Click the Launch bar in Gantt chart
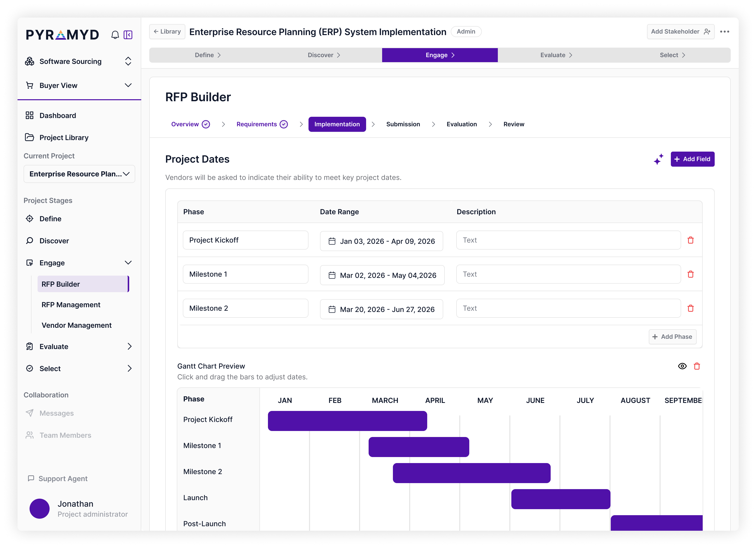This screenshot has height=548, width=756. pos(561,499)
